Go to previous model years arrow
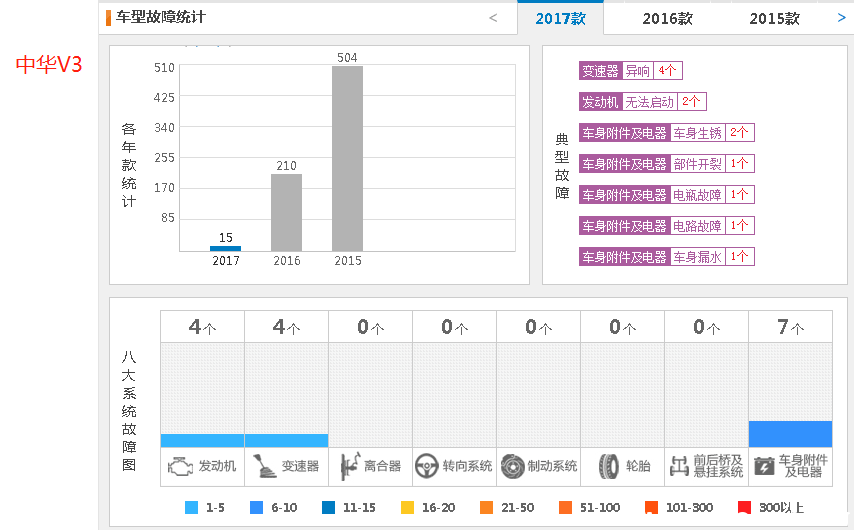 (493, 17)
